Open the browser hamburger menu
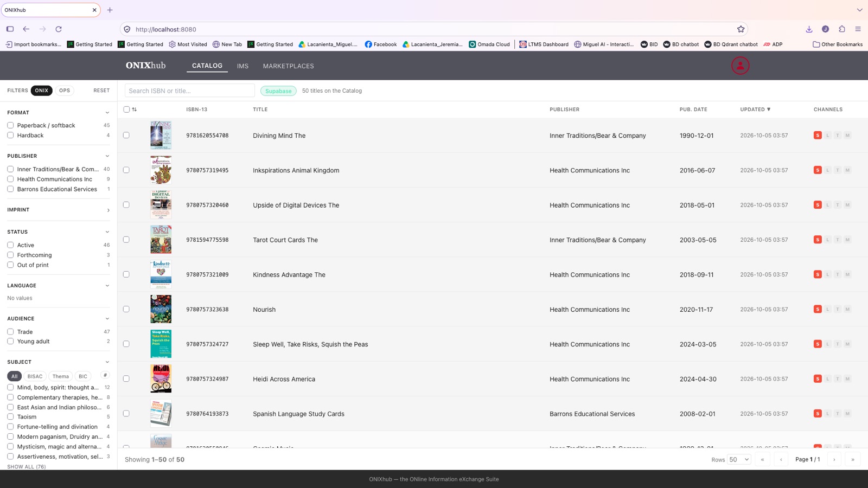 [x=858, y=29]
